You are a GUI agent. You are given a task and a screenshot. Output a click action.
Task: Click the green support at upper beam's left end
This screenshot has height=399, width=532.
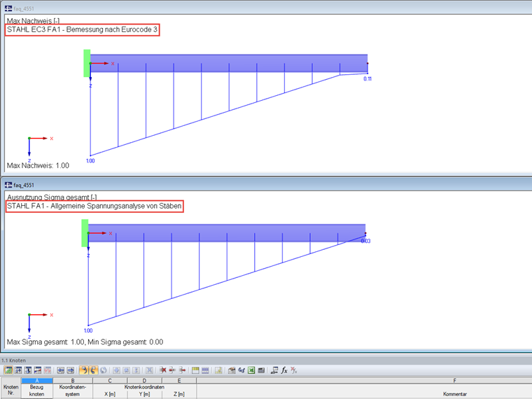click(x=87, y=64)
